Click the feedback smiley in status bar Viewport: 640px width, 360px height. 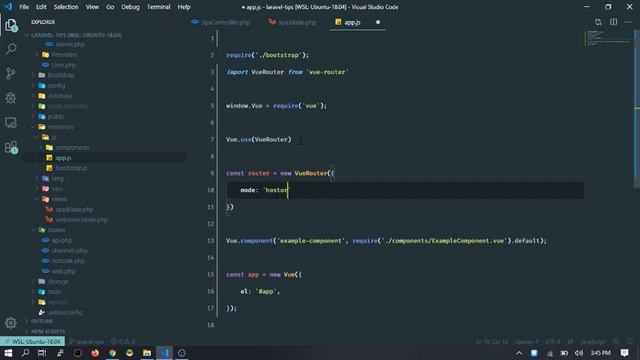(616, 341)
